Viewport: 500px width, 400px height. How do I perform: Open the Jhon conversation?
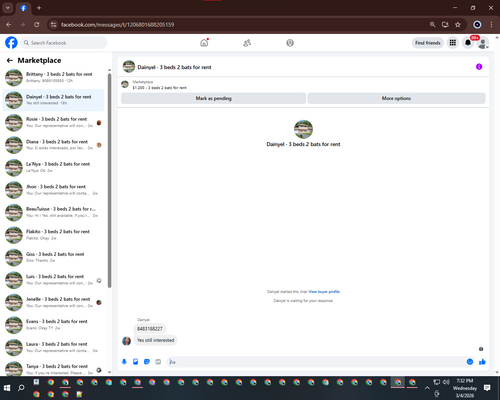click(x=53, y=190)
